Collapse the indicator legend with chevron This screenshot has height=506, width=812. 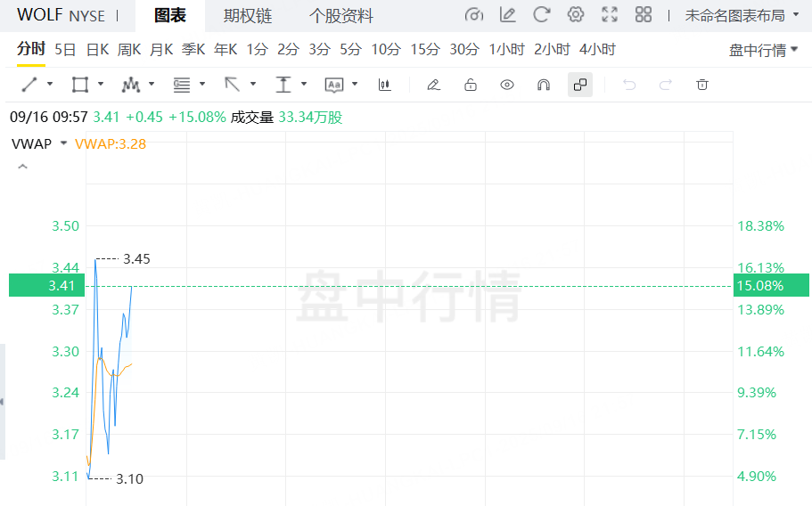click(x=22, y=166)
